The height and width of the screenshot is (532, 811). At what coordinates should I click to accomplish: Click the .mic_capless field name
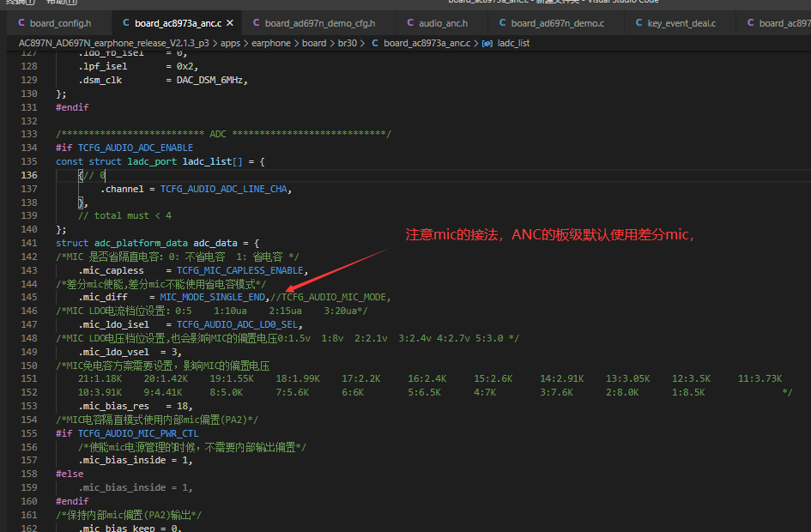[112, 270]
